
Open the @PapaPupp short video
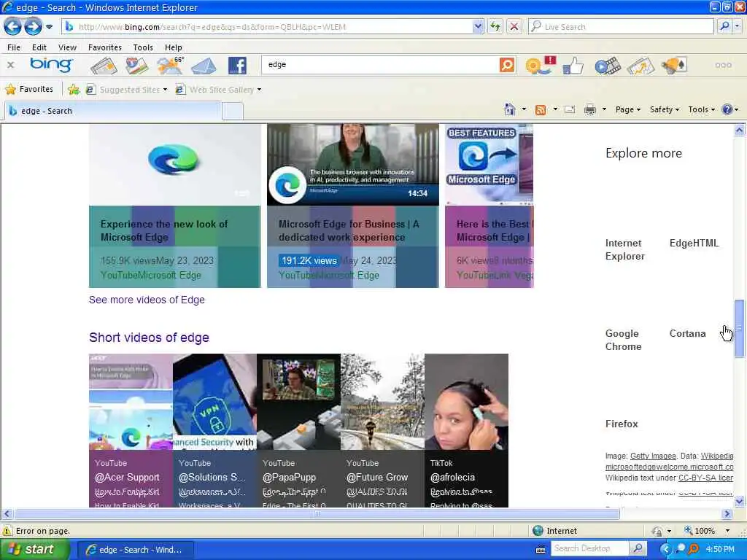(298, 430)
